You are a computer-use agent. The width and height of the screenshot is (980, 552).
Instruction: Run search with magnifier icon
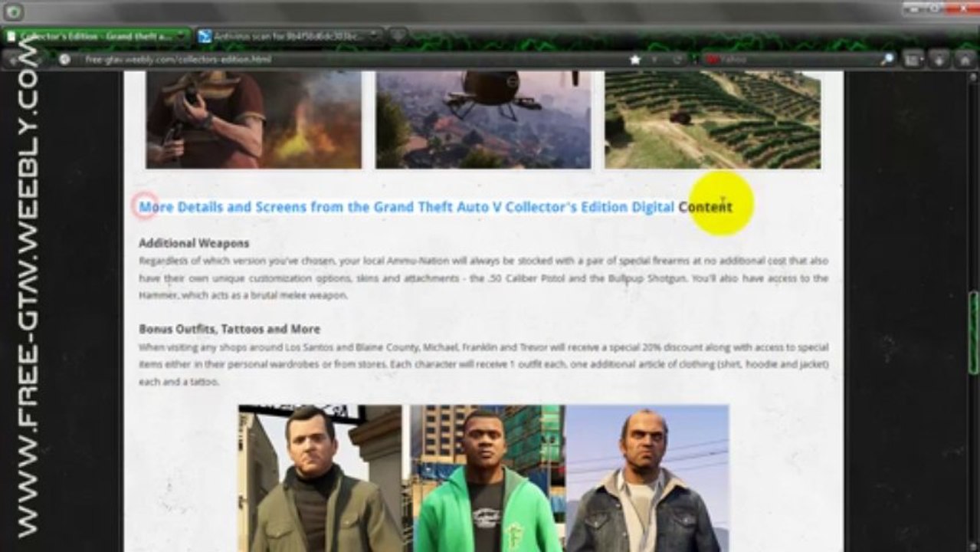(887, 59)
